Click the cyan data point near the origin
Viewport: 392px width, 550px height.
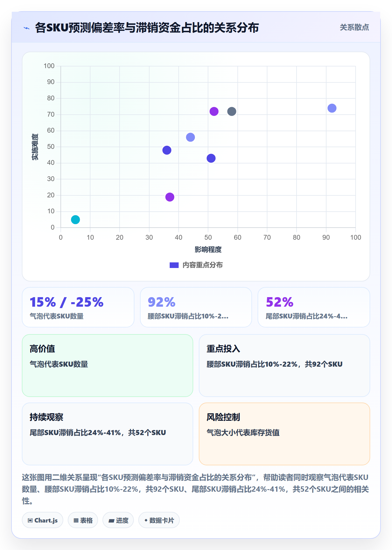pos(75,219)
